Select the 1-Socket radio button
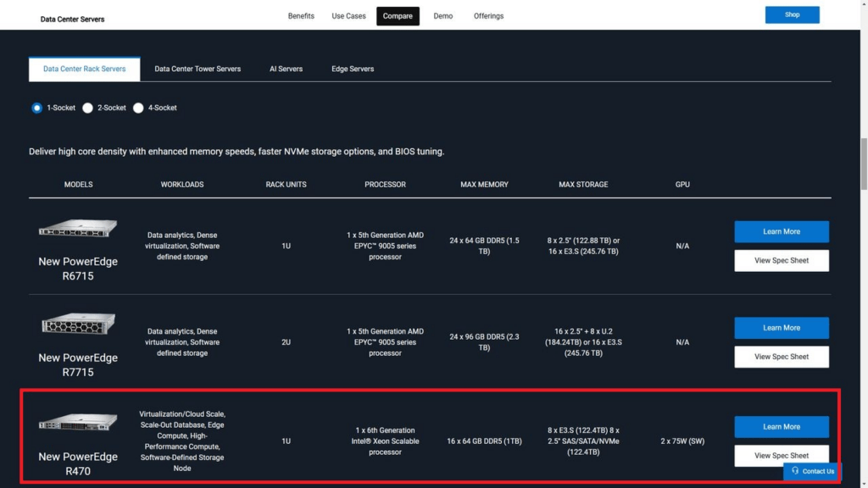The image size is (868, 488). tap(36, 108)
